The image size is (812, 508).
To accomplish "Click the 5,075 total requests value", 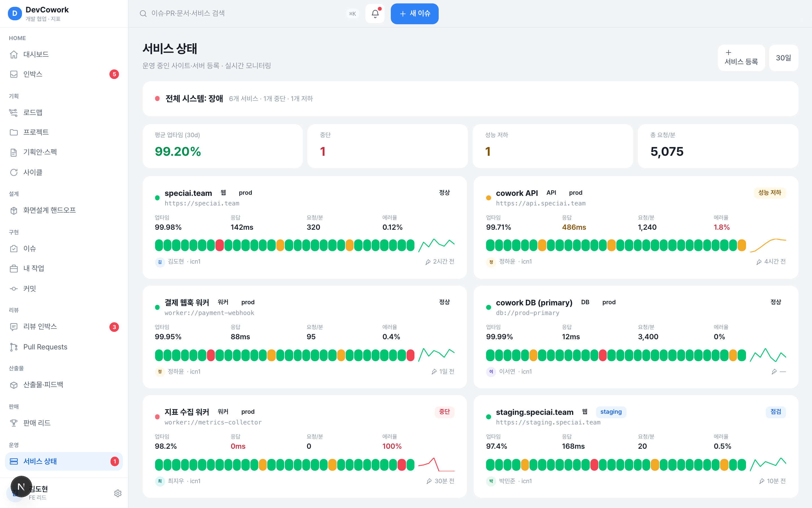I will coord(667,152).
